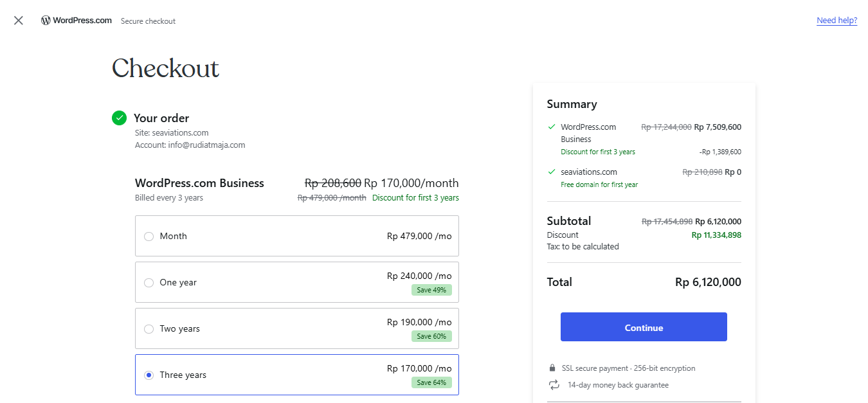868x403 pixels.
Task: Click 'Discount for first 3 years' under plan price
Action: click(415, 198)
